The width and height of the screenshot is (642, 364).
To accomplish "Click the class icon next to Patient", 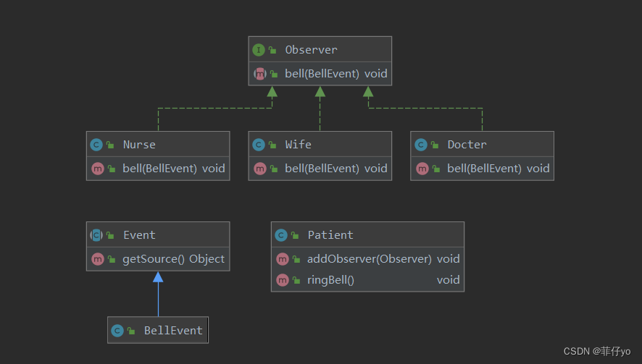I will coord(281,235).
